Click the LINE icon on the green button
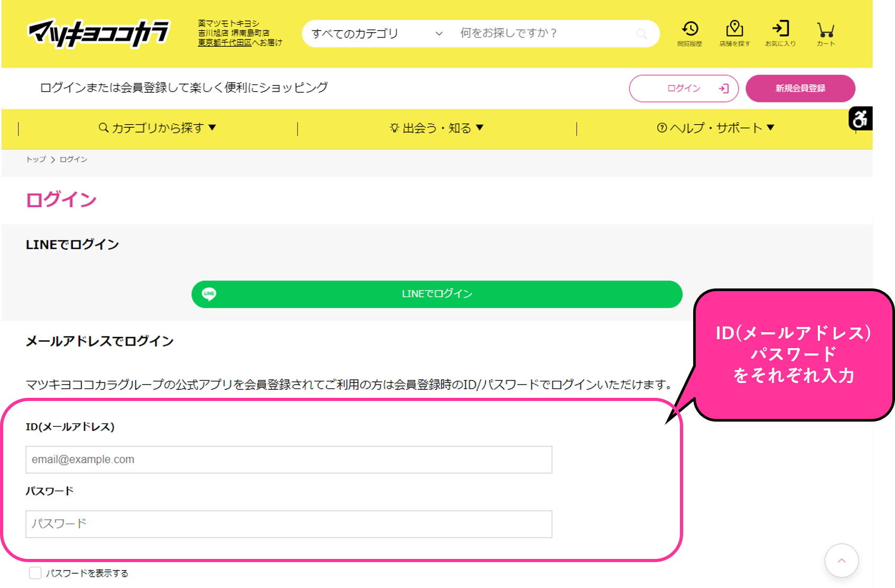This screenshot has width=895, height=588. [x=209, y=294]
